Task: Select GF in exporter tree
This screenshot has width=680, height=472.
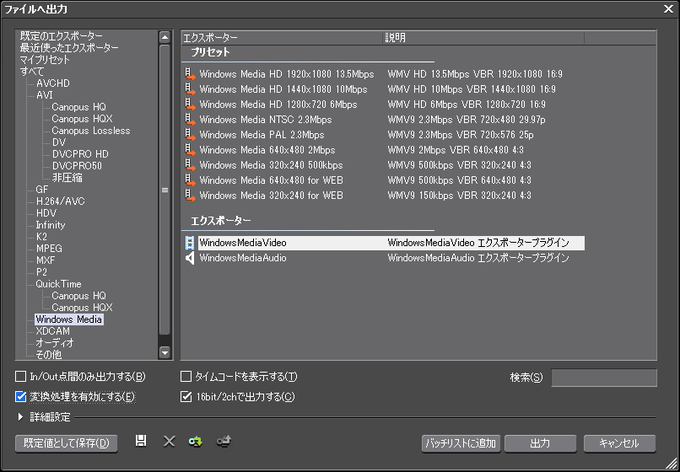Action: tap(42, 190)
